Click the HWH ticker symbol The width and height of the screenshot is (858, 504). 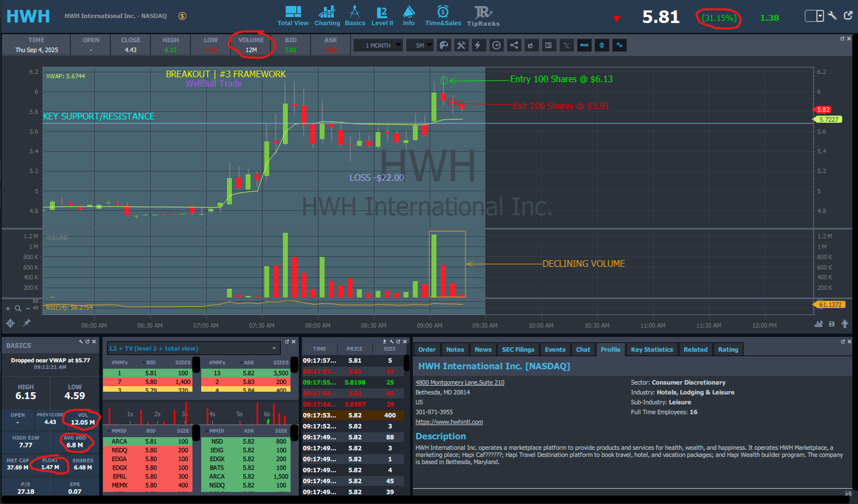28,16
